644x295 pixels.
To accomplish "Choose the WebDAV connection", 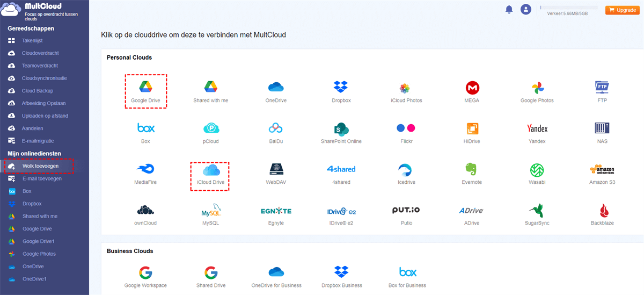I will 276,169.
